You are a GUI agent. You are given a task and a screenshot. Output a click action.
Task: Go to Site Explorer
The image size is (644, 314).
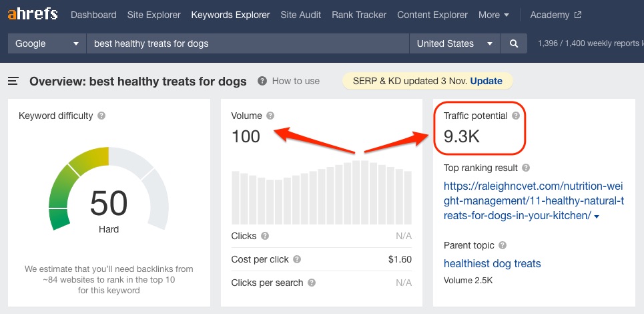tap(154, 15)
